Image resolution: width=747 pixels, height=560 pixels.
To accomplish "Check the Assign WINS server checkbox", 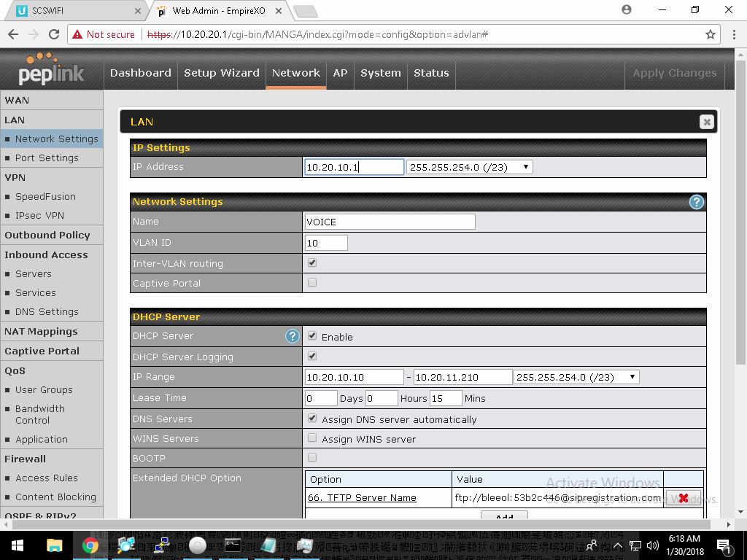I will pyautogui.click(x=312, y=438).
